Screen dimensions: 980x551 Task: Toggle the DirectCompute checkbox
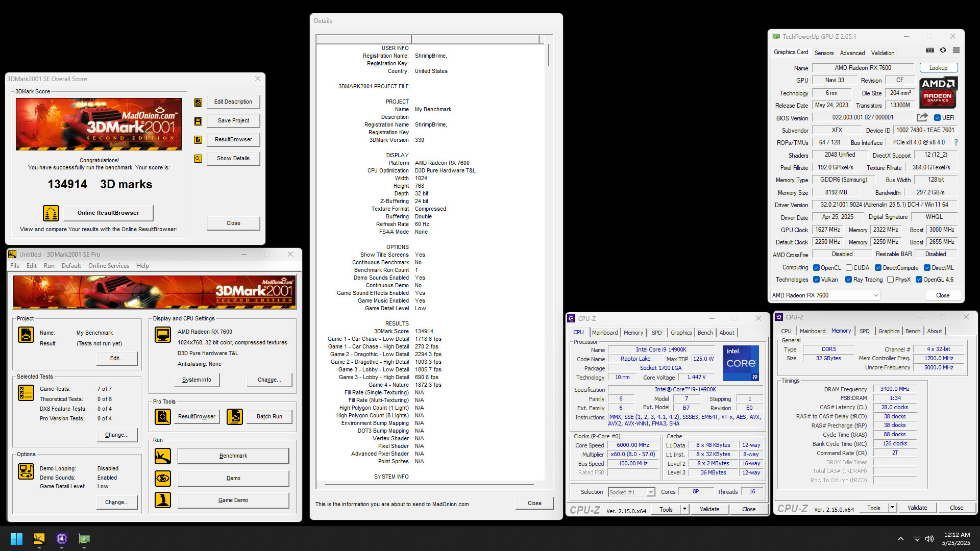(878, 268)
